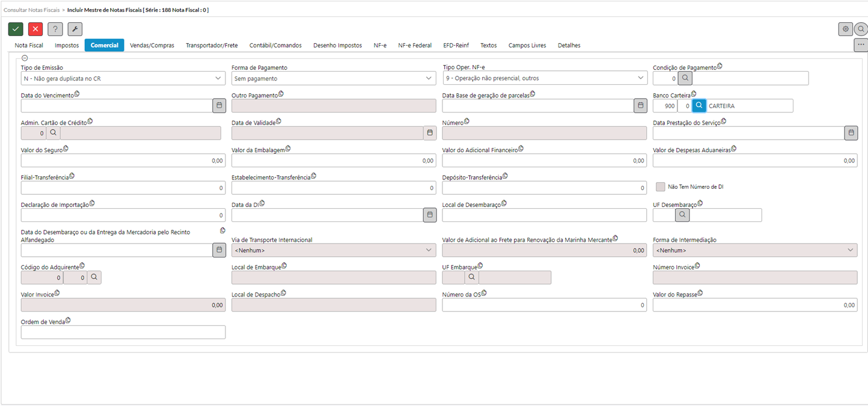Check the Não Tem Número de DI box
This screenshot has width=868, height=406.
coord(661,187)
